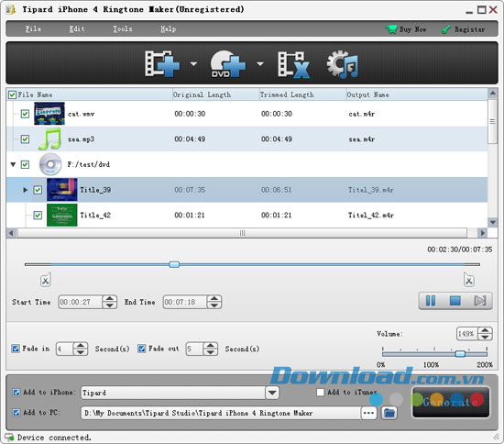Image resolution: width=504 pixels, height=444 pixels.
Task: Set trim start scissors marker
Action: point(46,280)
